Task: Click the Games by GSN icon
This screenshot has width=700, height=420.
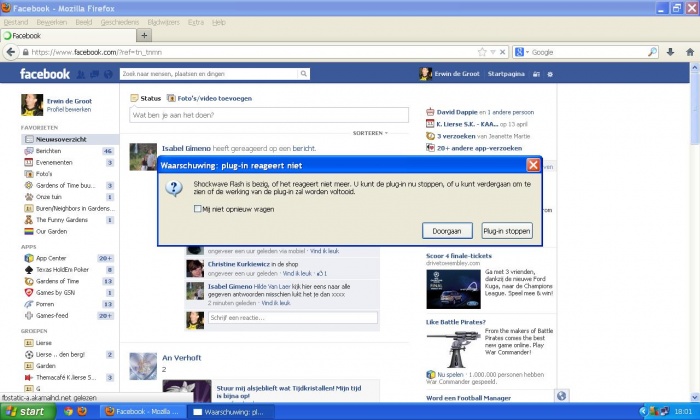Action: [x=28, y=292]
